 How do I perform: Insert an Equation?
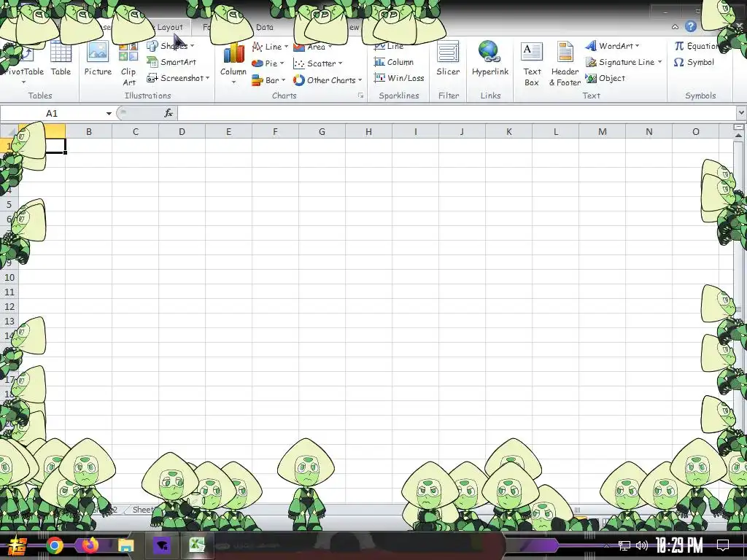point(695,46)
